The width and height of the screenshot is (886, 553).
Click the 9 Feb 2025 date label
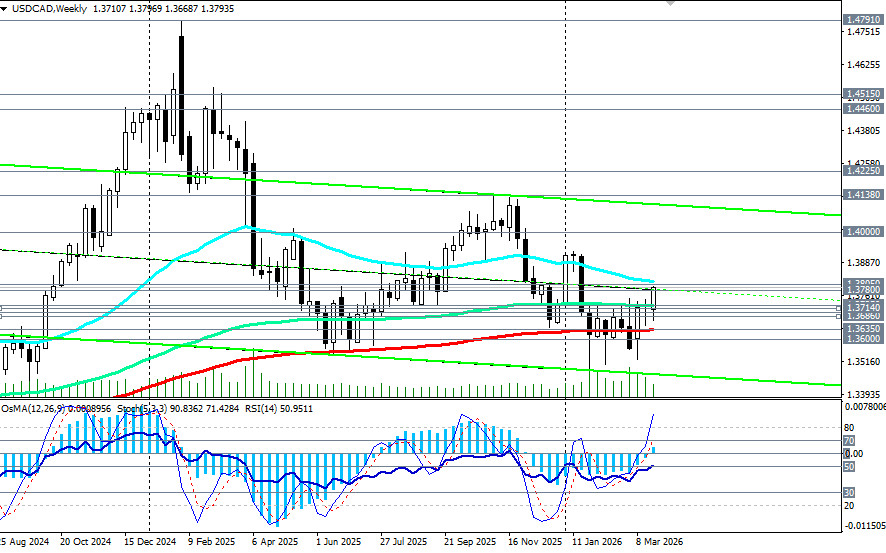(x=212, y=542)
